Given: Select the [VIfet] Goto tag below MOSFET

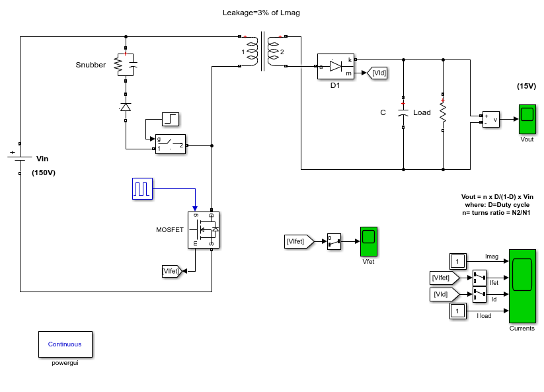Looking at the screenshot, I should click(172, 271).
